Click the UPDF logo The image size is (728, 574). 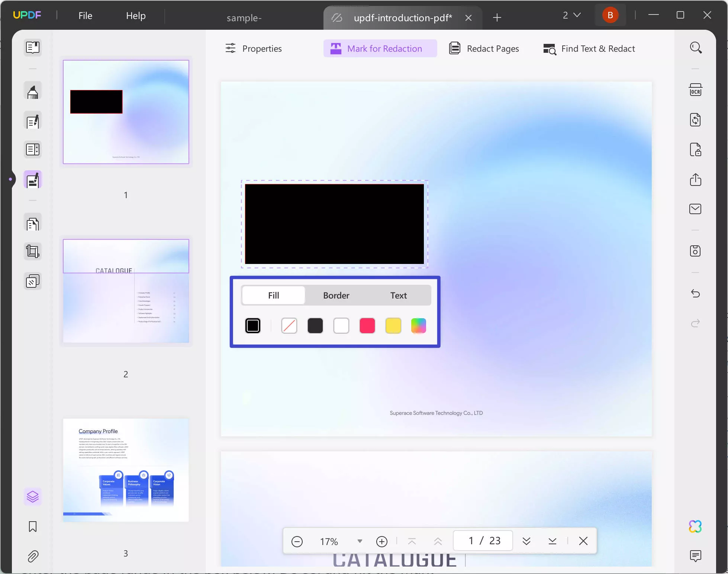pos(27,15)
